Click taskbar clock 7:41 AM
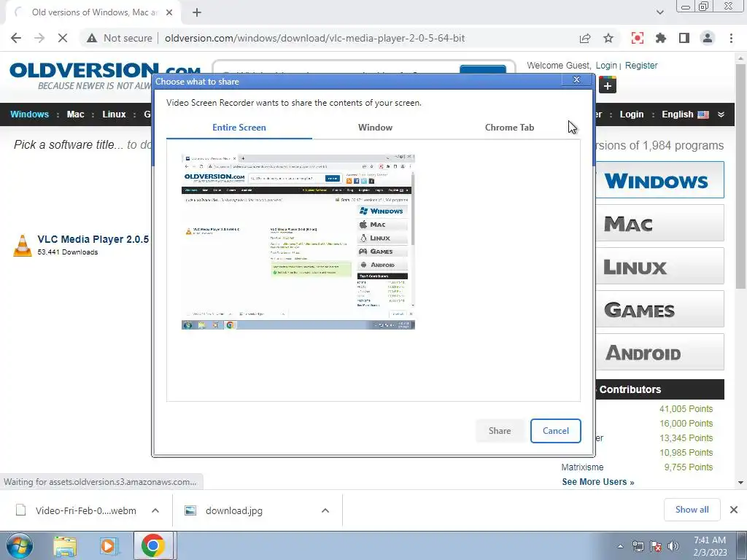Viewport: 747px width, 560px height. coord(710,545)
